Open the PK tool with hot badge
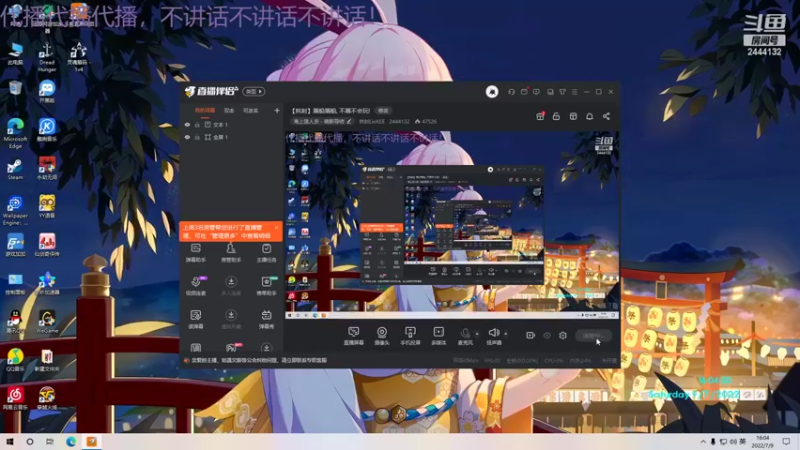 pos(232,347)
